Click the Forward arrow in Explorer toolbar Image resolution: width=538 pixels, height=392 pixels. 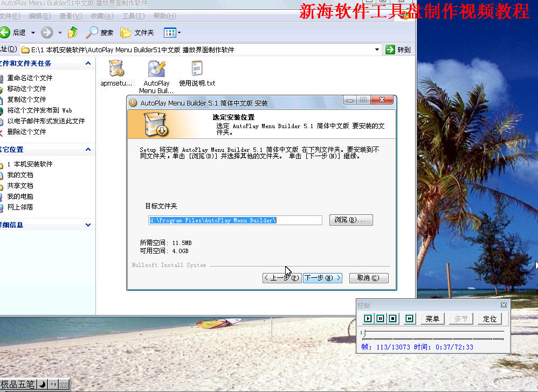tap(47, 32)
